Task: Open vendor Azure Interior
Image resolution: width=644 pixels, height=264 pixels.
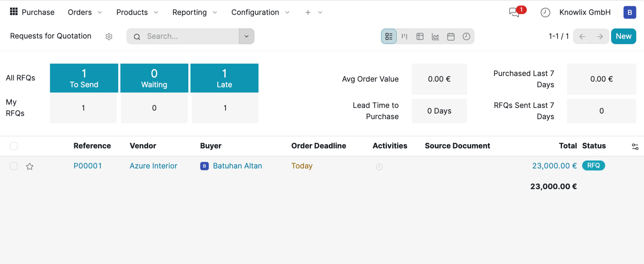Action: tap(154, 166)
